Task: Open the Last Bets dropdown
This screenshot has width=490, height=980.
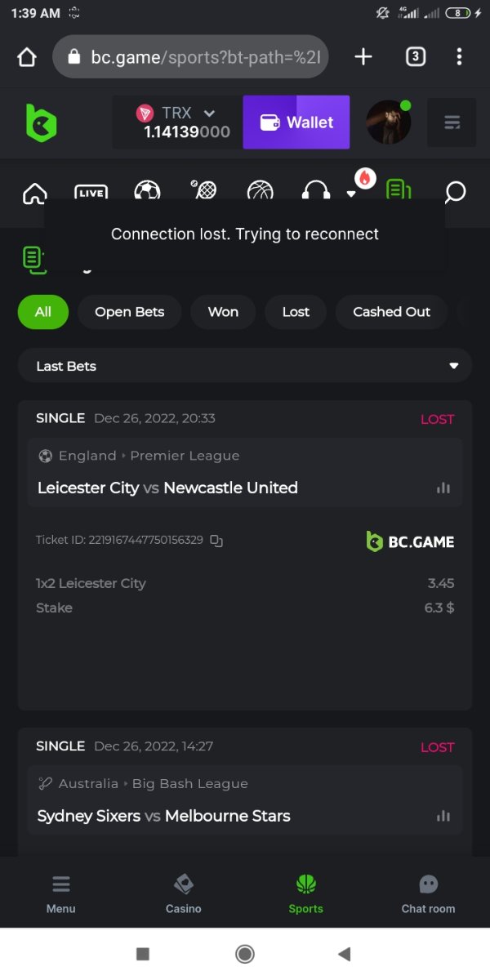Action: click(245, 366)
